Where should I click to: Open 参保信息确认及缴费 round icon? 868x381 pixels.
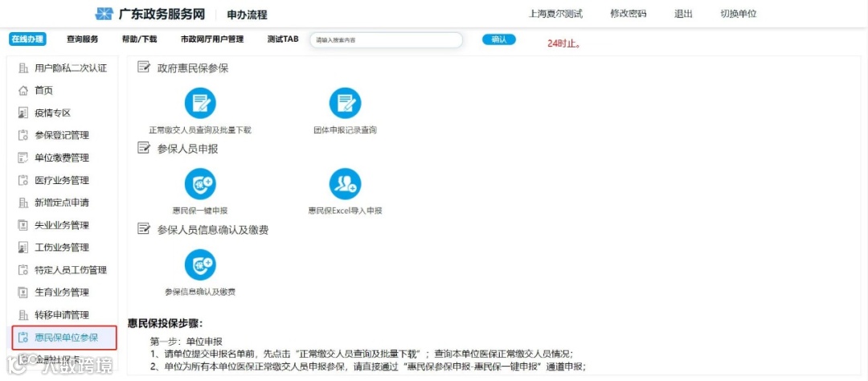coord(200,264)
